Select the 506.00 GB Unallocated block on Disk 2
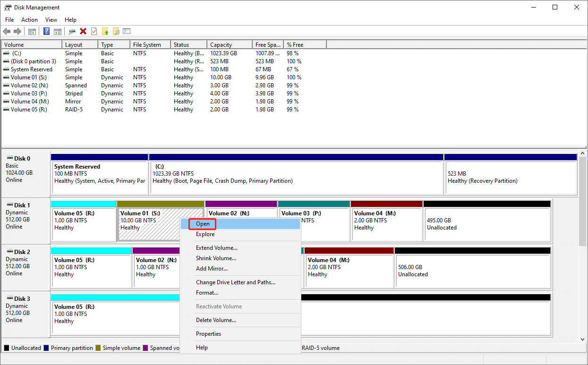The width and height of the screenshot is (588, 365). [x=473, y=268]
